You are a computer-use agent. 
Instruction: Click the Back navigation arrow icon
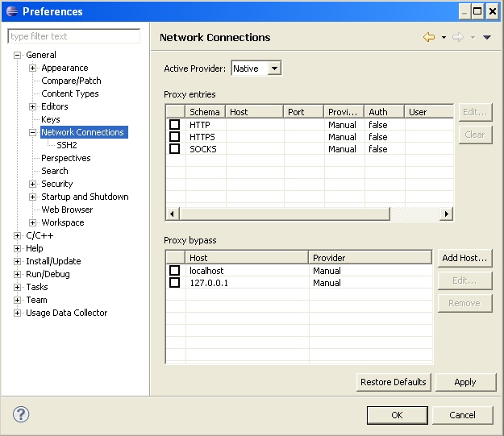click(x=429, y=37)
